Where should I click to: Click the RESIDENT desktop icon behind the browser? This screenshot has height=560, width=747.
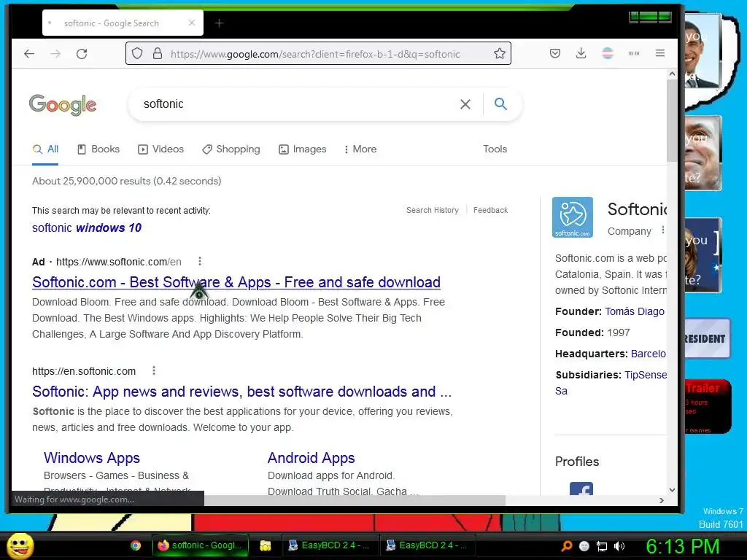706,338
